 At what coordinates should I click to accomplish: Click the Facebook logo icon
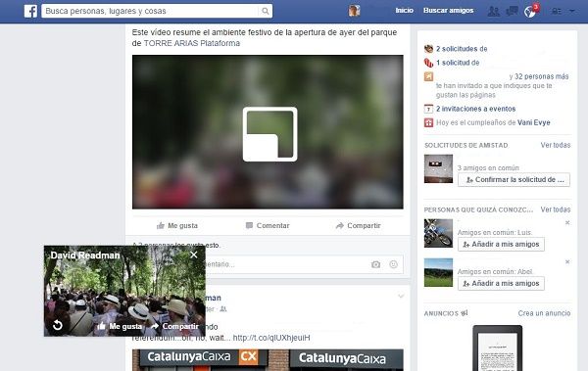pyautogui.click(x=30, y=11)
